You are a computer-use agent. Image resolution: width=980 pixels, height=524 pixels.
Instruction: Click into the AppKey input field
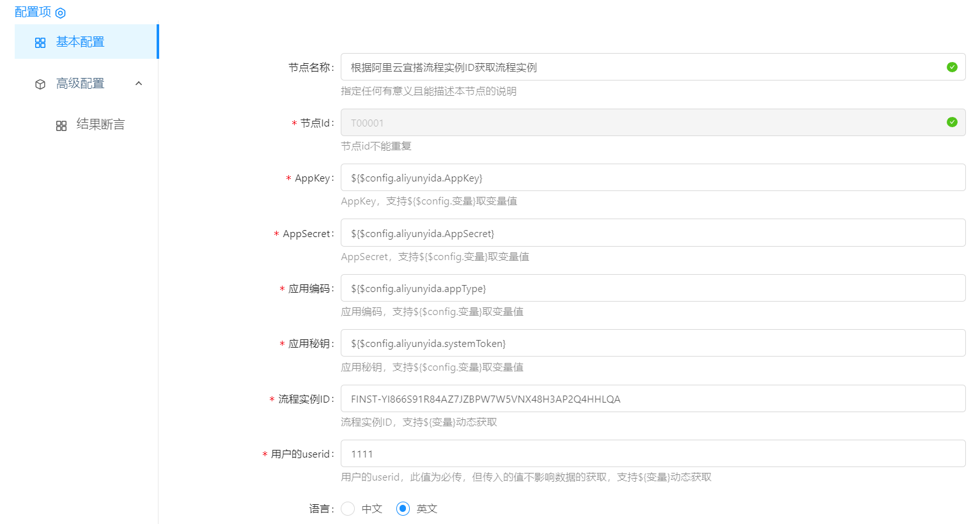[652, 178]
